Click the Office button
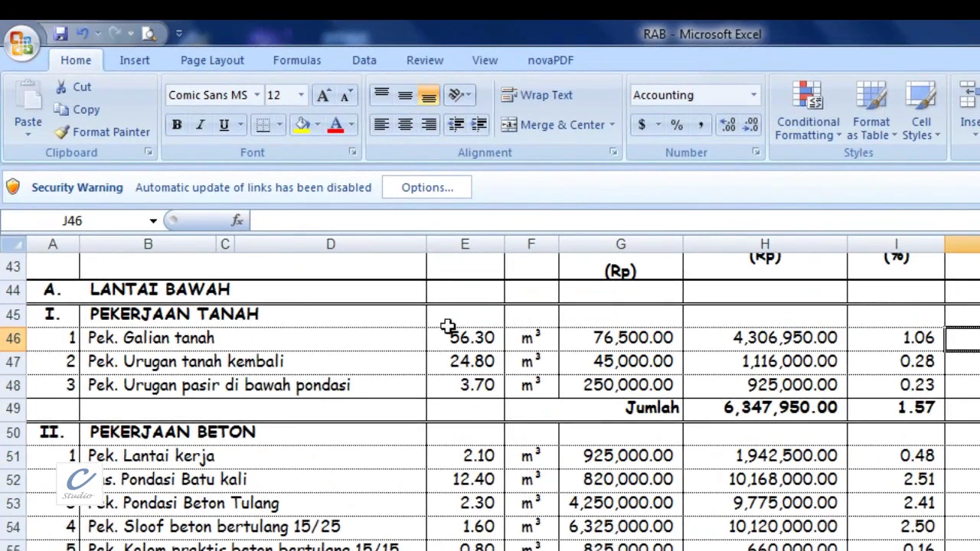This screenshot has width=980, height=551. pyautogui.click(x=21, y=42)
